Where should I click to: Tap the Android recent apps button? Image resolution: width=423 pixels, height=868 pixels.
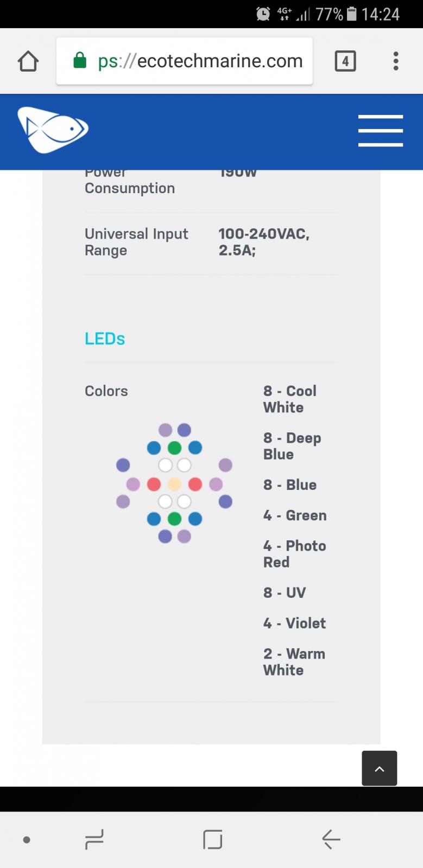tap(94, 840)
